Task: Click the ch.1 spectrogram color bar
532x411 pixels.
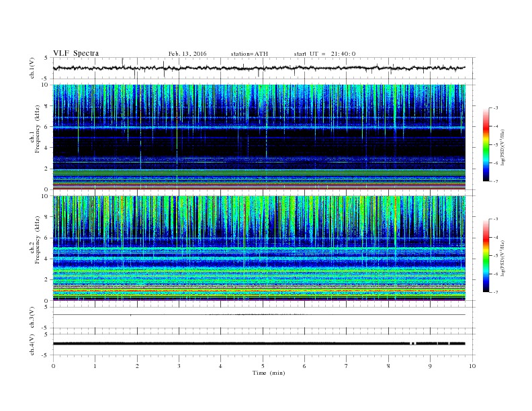Action: click(x=486, y=144)
